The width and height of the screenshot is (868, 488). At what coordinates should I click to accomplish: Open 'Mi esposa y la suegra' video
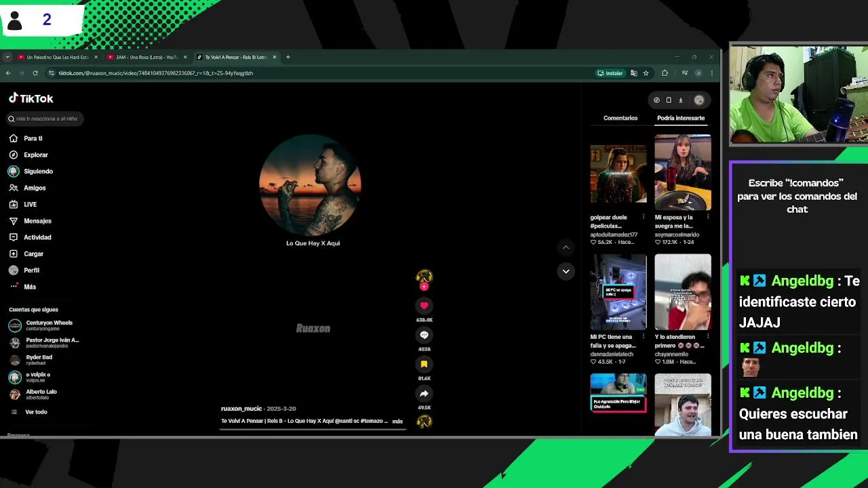pos(683,174)
